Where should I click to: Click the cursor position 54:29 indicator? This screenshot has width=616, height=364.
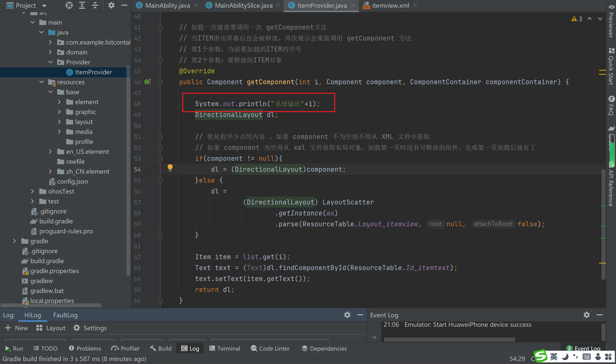pyautogui.click(x=517, y=359)
